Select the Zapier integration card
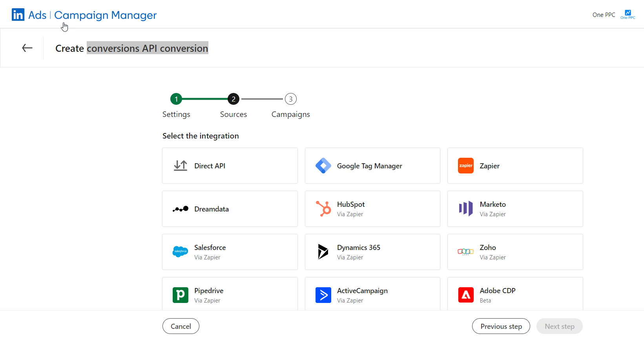 tap(515, 166)
